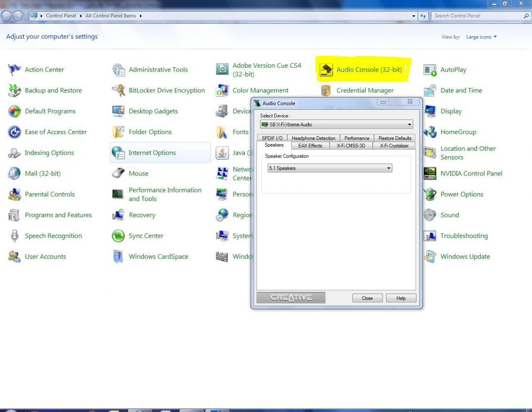
Task: Open the Power Options link
Action: tap(462, 194)
